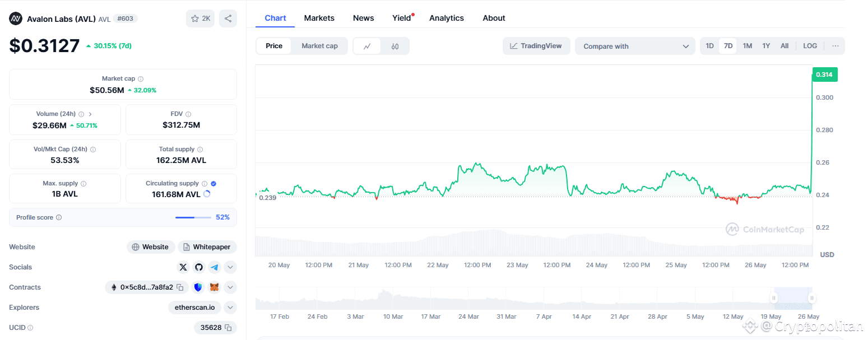The image size is (868, 340).
Task: Add AVL to MetaMask via fox icon
Action: click(214, 287)
